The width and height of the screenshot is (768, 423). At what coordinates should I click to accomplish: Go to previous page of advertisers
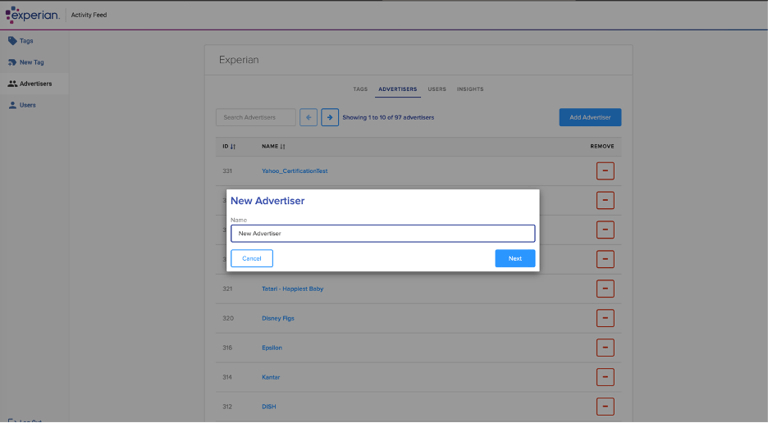pos(309,117)
